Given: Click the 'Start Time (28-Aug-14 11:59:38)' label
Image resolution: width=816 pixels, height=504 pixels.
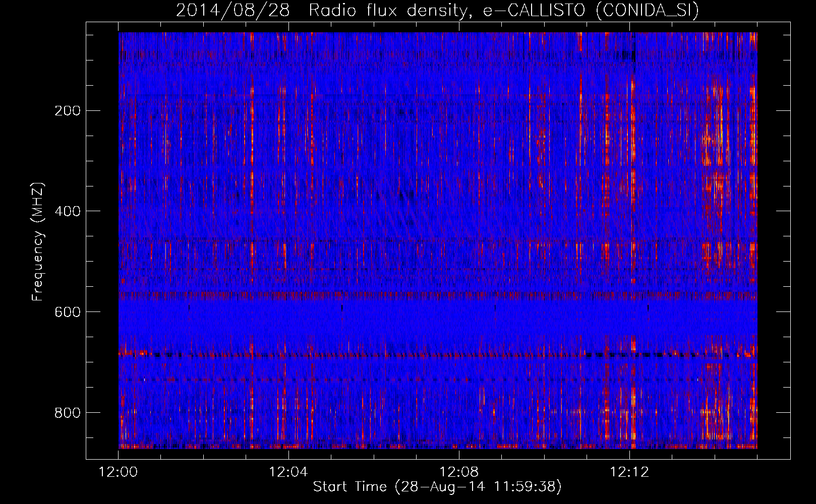Looking at the screenshot, I should [x=437, y=487].
